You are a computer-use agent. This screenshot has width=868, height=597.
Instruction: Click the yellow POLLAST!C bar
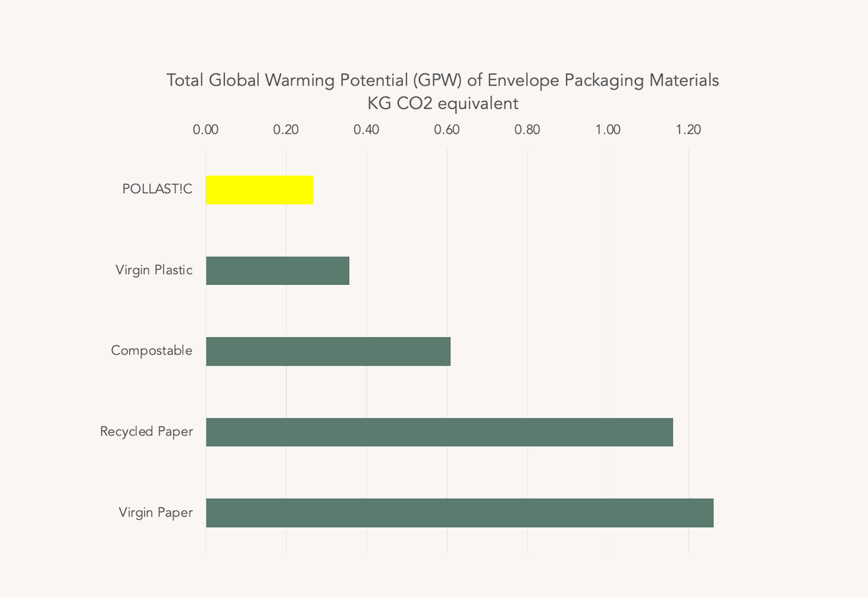(259, 190)
